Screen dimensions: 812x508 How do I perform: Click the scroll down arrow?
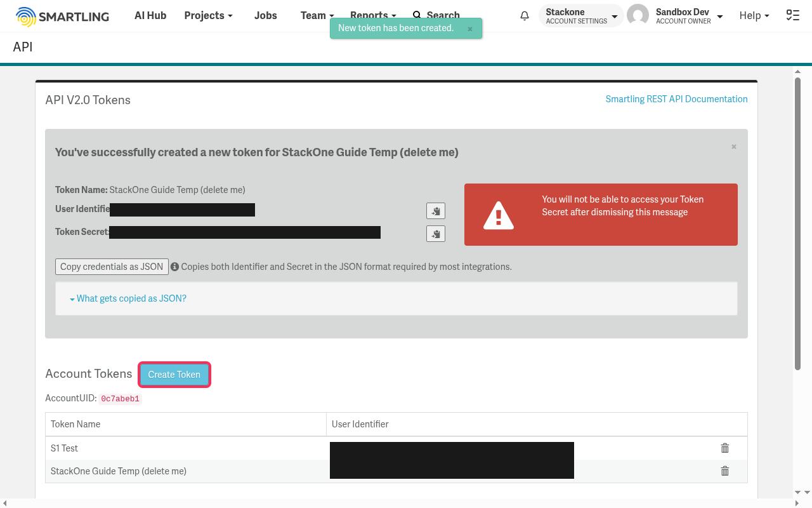point(797,493)
